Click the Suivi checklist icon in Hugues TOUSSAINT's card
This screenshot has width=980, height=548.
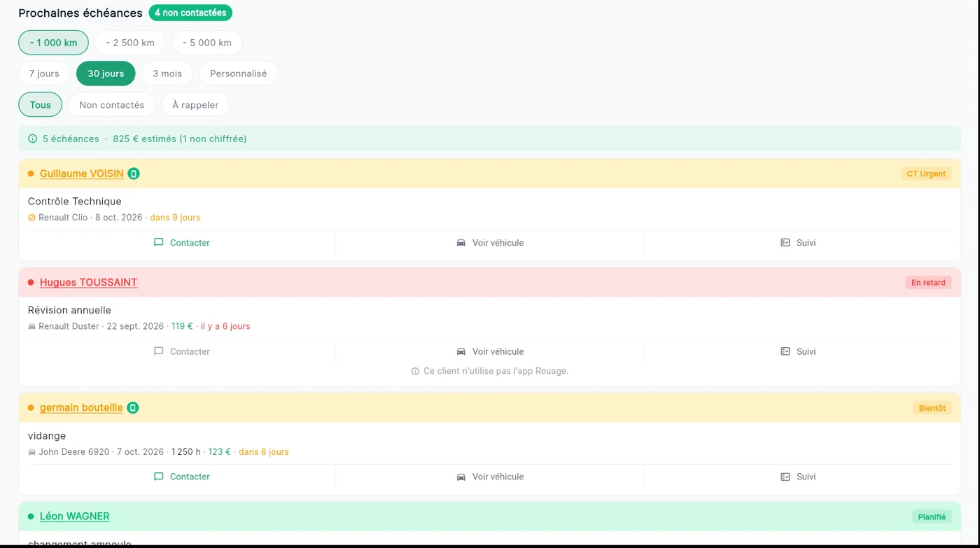(x=785, y=351)
